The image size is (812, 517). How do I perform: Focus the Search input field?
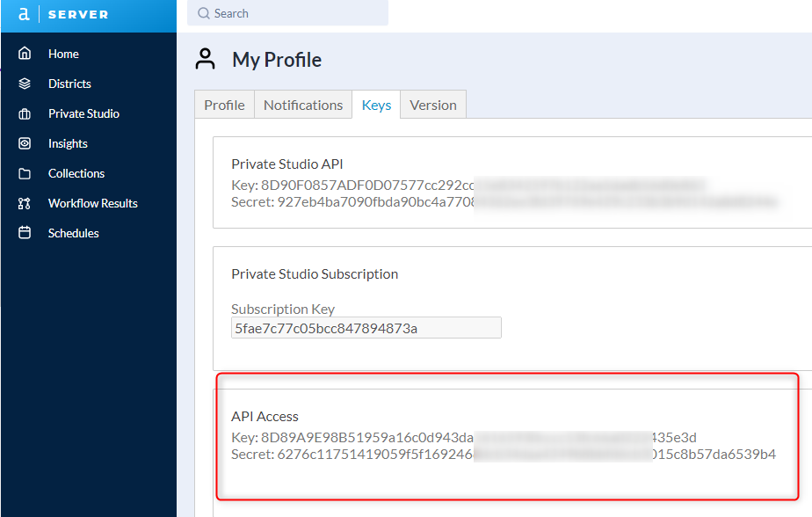287,13
